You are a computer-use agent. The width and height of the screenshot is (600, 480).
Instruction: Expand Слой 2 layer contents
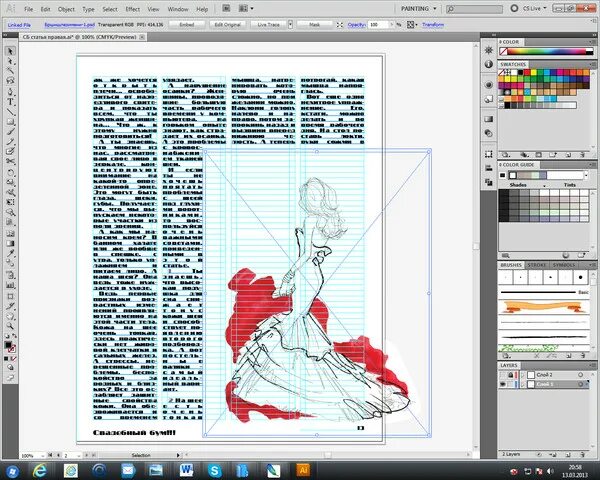pyautogui.click(x=523, y=375)
